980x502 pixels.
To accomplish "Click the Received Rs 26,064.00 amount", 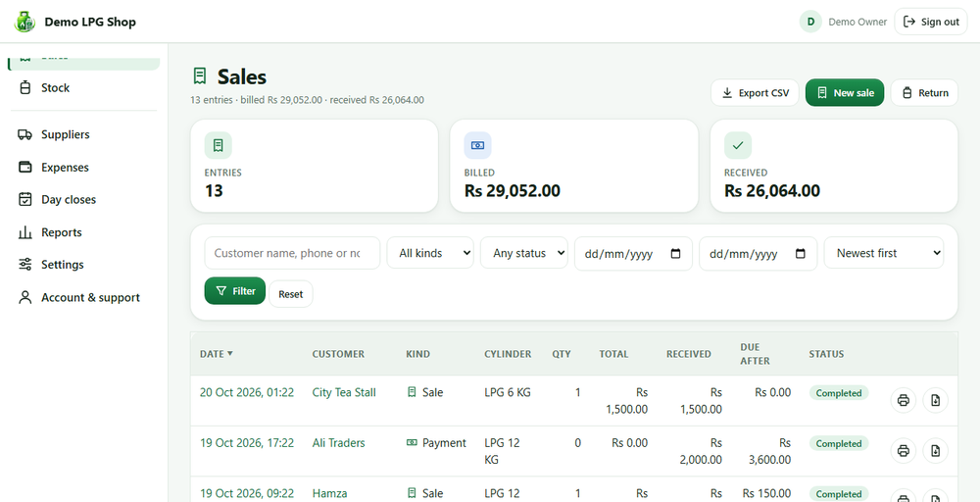I will [772, 190].
